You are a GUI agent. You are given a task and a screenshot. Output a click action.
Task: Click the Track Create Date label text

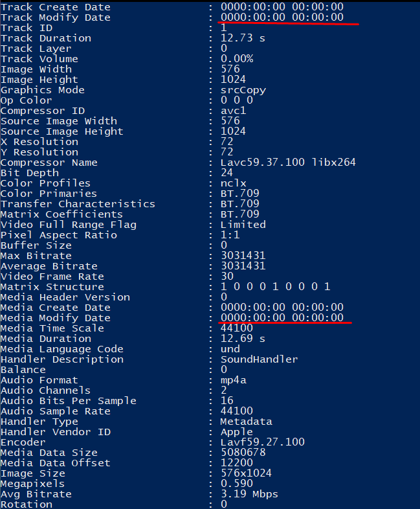[x=56, y=7]
